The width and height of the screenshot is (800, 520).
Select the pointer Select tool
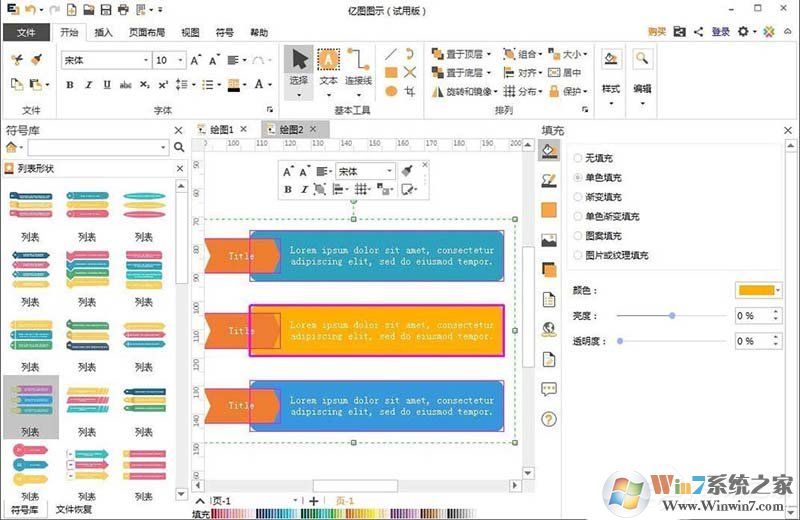point(298,71)
